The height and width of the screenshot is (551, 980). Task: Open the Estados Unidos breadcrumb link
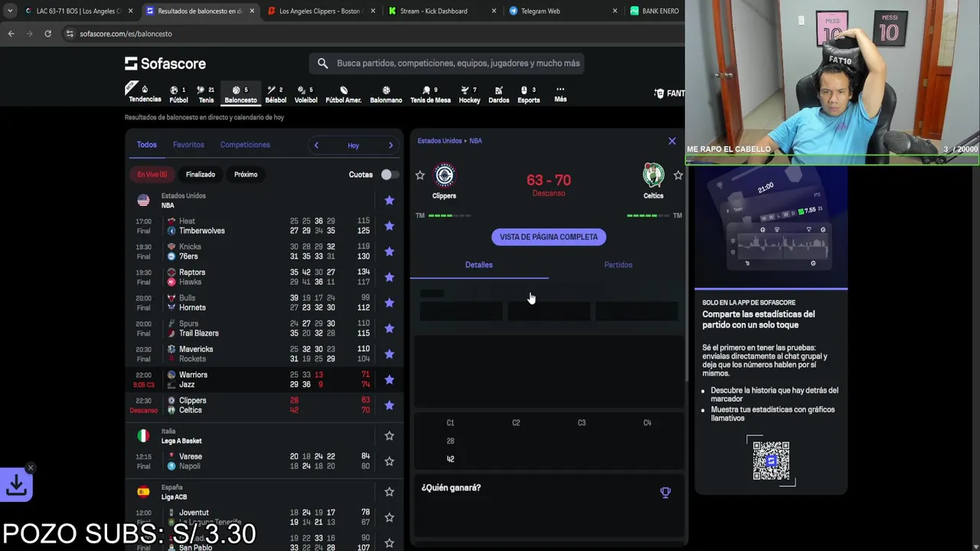coord(439,141)
